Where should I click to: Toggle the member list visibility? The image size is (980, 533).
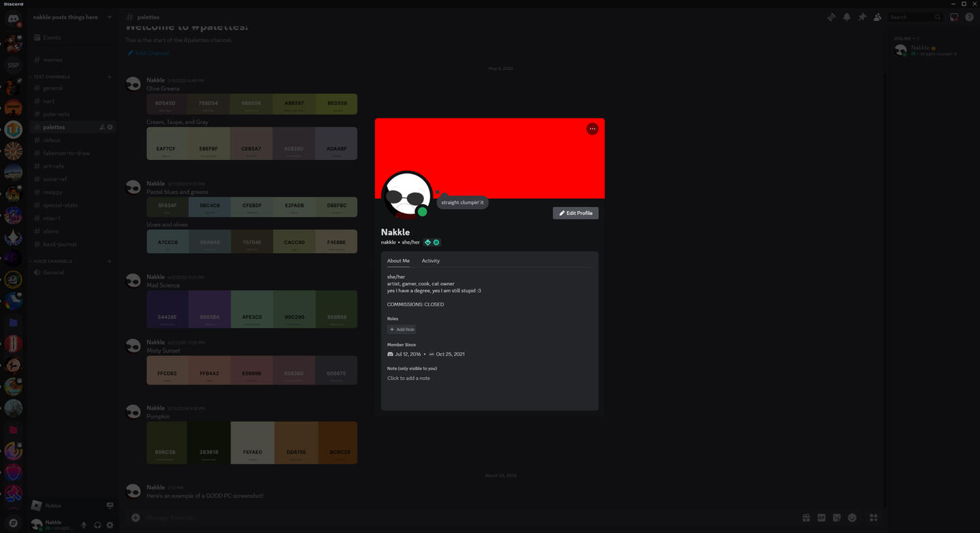(877, 17)
